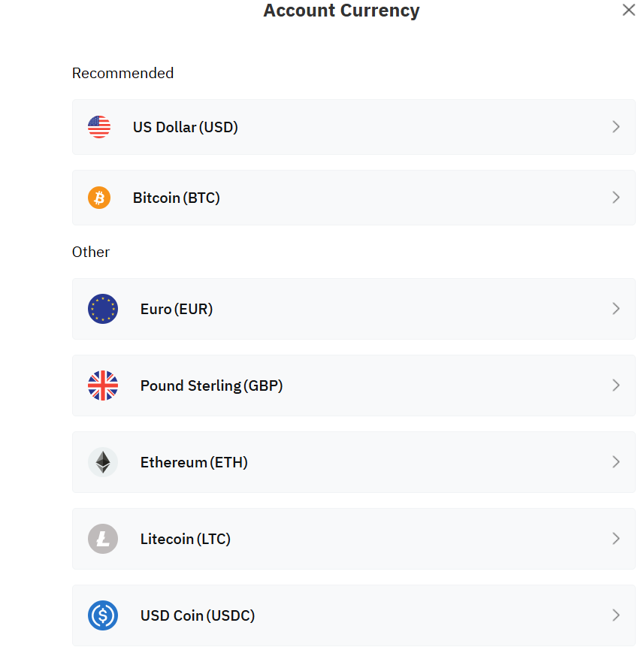Click the grey Litecoin logo icon
644x647 pixels.
103,539
